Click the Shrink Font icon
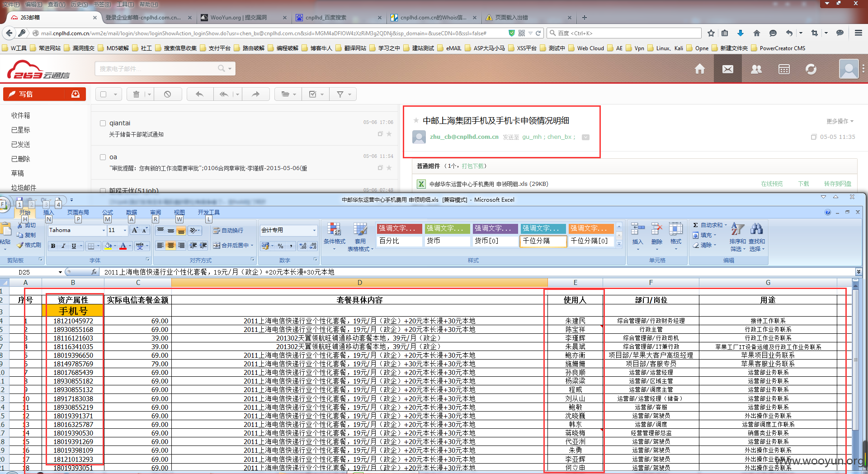The image size is (868, 474). coord(145,230)
